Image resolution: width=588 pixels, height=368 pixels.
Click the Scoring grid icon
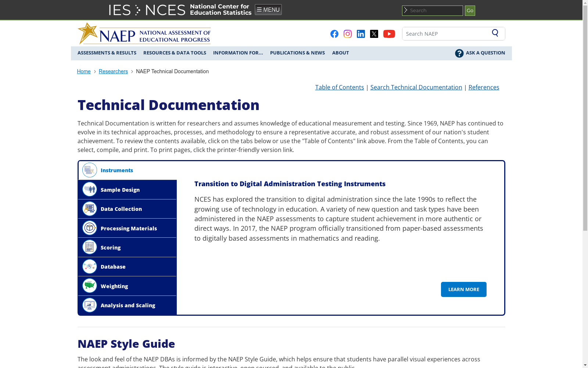point(90,247)
